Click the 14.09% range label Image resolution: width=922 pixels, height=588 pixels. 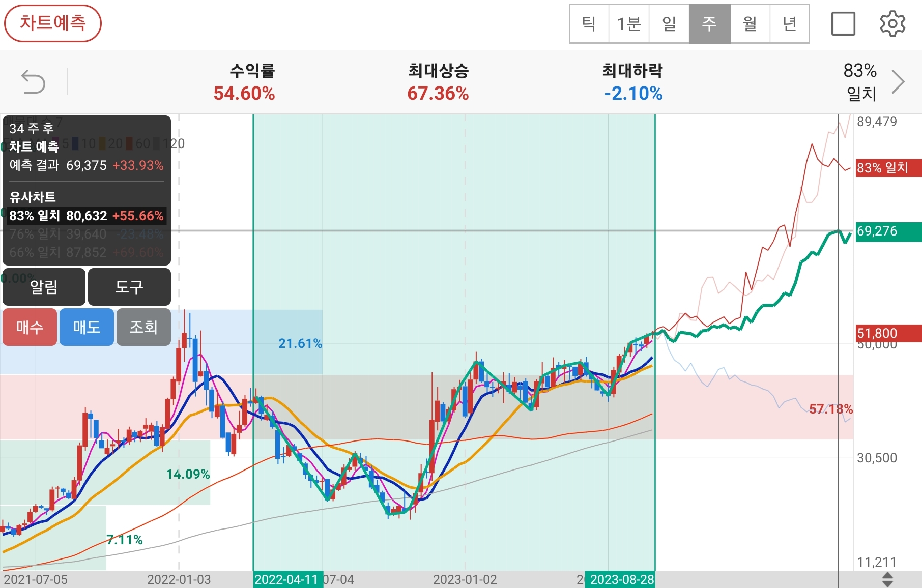click(188, 475)
